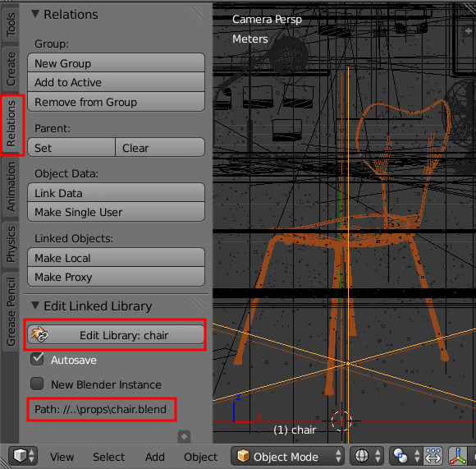Click the Make Proxy button

(x=116, y=277)
